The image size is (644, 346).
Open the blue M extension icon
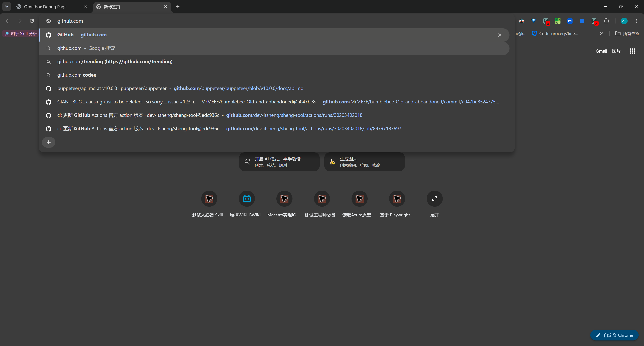point(570,21)
